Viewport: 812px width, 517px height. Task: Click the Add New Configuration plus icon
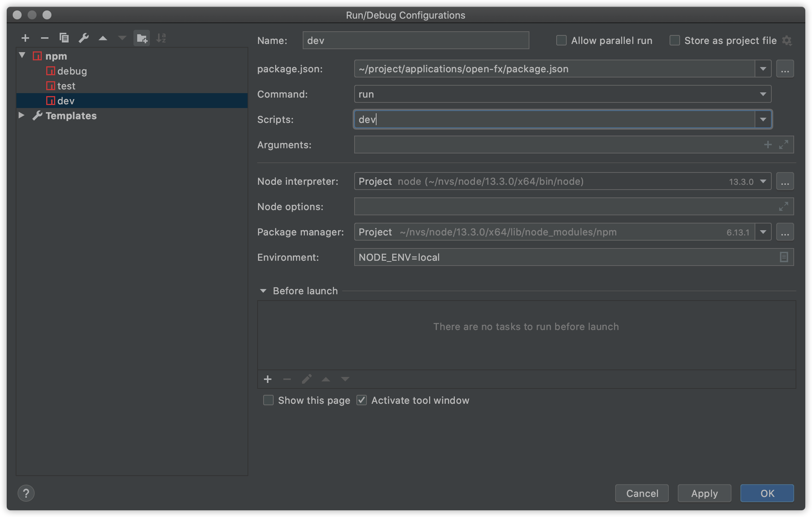(25, 38)
